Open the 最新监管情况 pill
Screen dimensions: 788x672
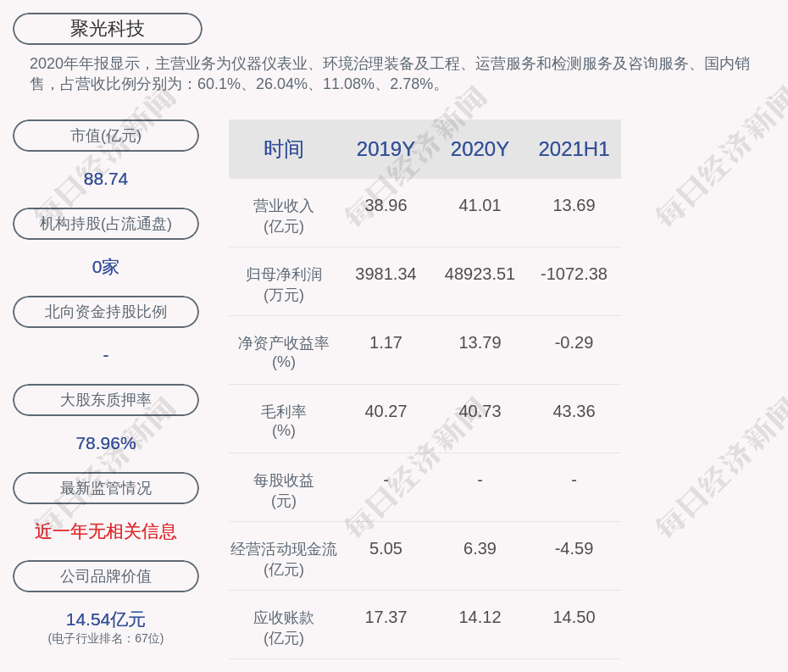point(106,488)
